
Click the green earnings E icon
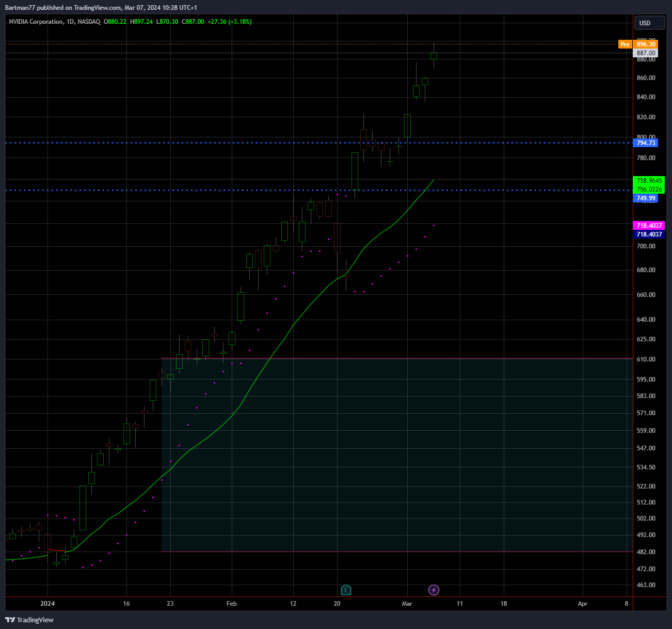click(x=346, y=590)
